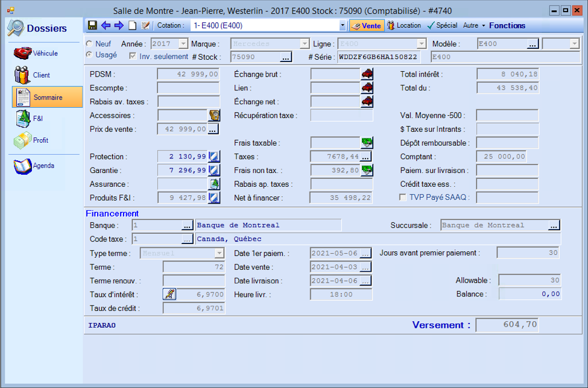The height and width of the screenshot is (388, 588).
Task: Select the Usagé radio button
Action: (89, 55)
